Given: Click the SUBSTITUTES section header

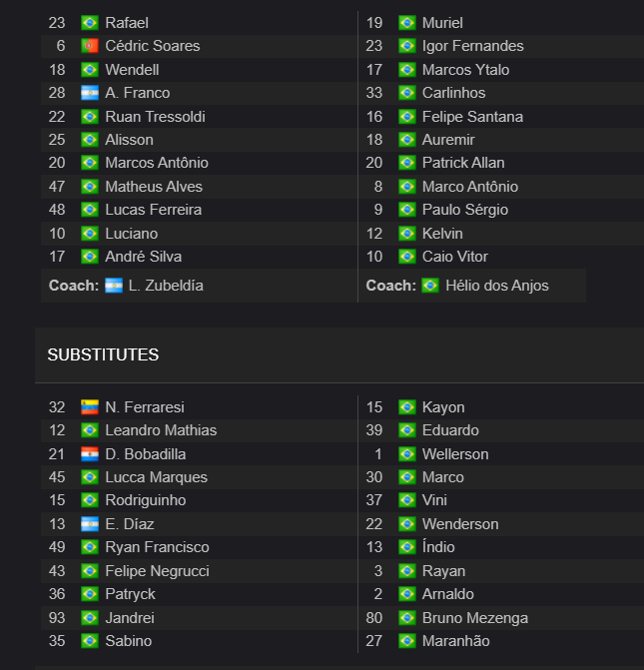Looking at the screenshot, I should (x=103, y=354).
